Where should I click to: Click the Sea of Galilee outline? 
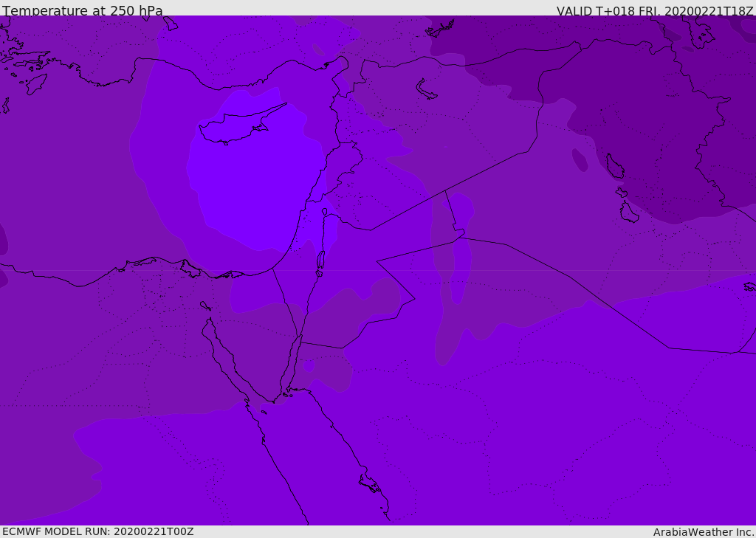tap(325, 212)
